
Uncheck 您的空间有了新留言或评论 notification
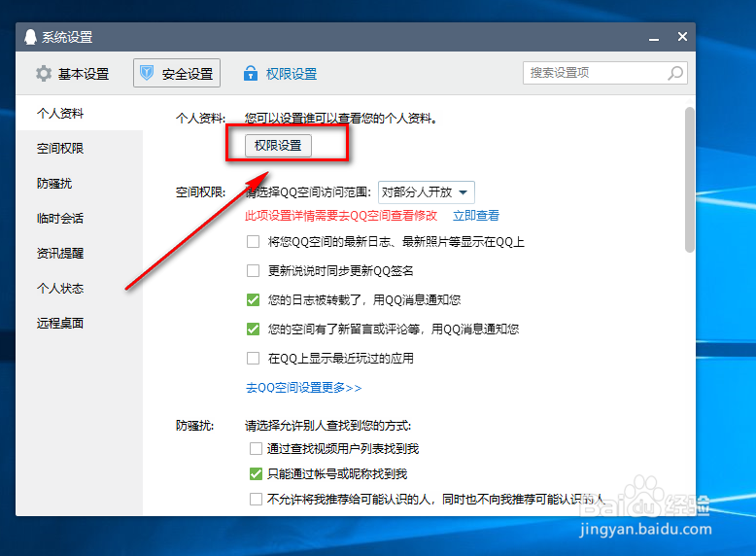coord(253,329)
